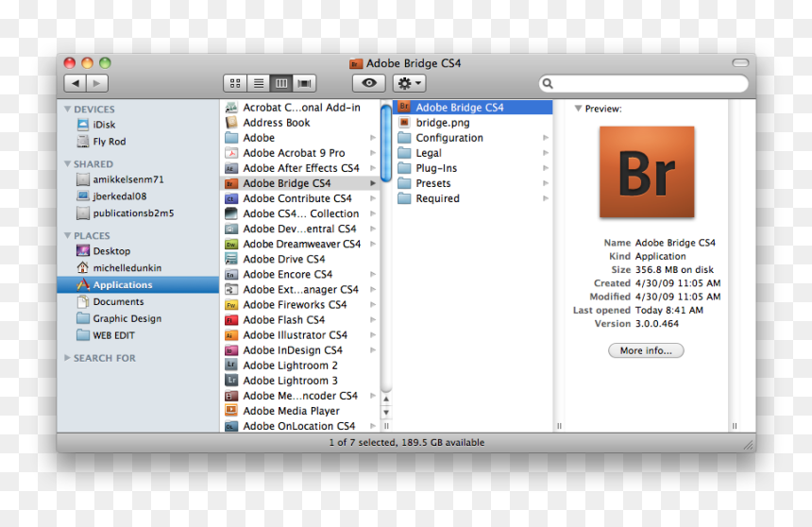Expand the Legal folder arrow
This screenshot has height=527, width=812.
tap(546, 153)
